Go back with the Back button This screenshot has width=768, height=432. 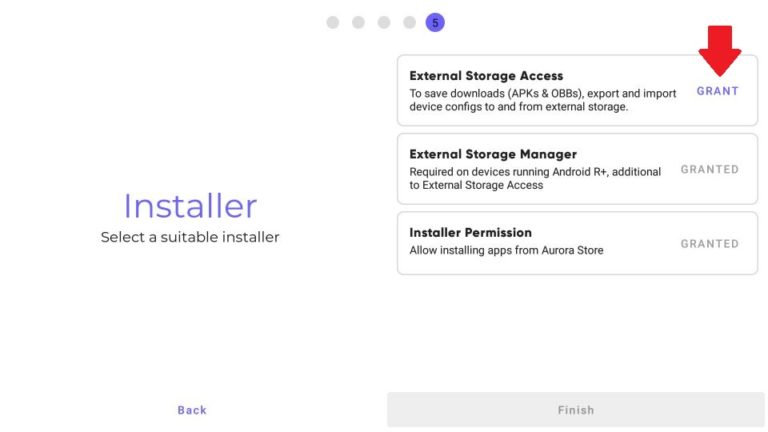[192, 410]
